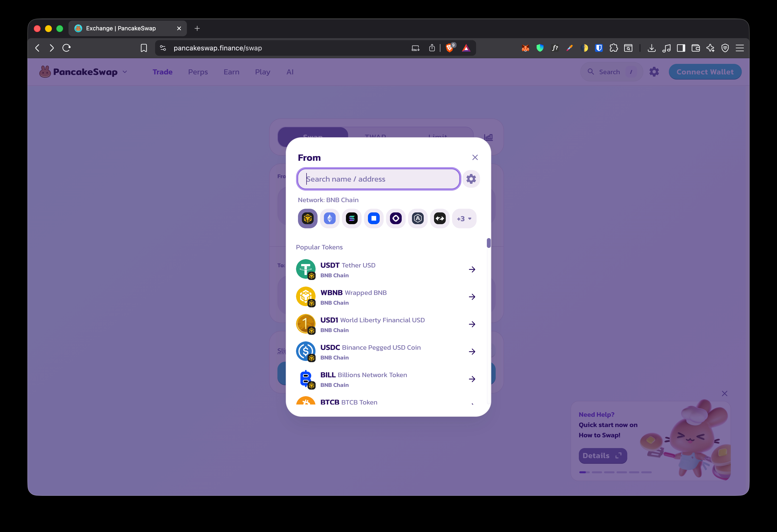Open the Bitwarden extension
The height and width of the screenshot is (532, 777).
(599, 48)
